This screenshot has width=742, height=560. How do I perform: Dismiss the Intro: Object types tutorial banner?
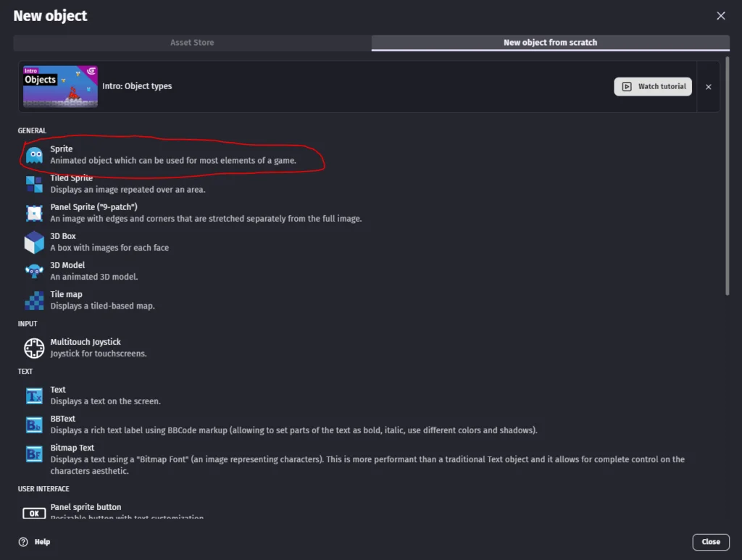coord(709,87)
